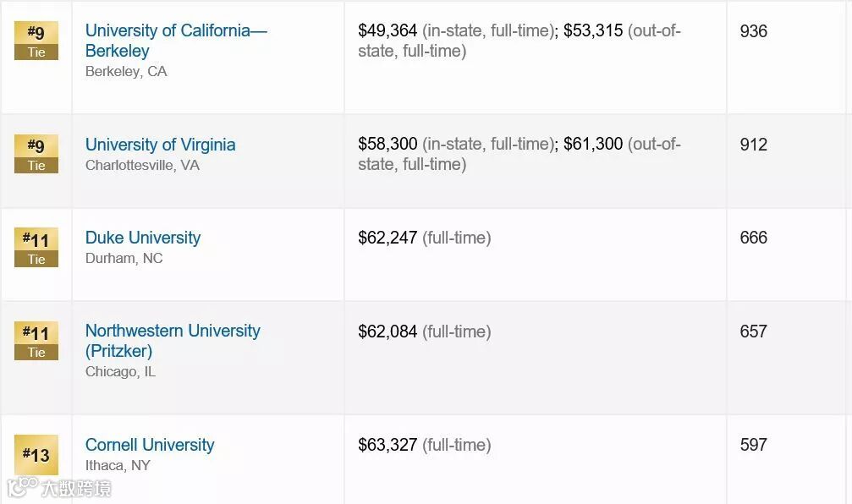This screenshot has height=504, width=852.
Task: Select the #11 Tie badge next to Northwestern University
Action: (36, 341)
